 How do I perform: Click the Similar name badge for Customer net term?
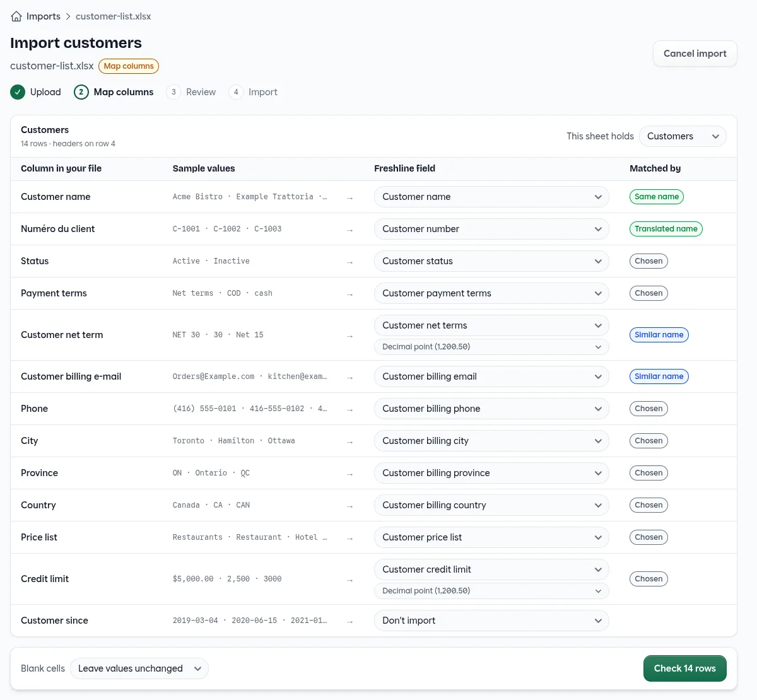coord(659,335)
